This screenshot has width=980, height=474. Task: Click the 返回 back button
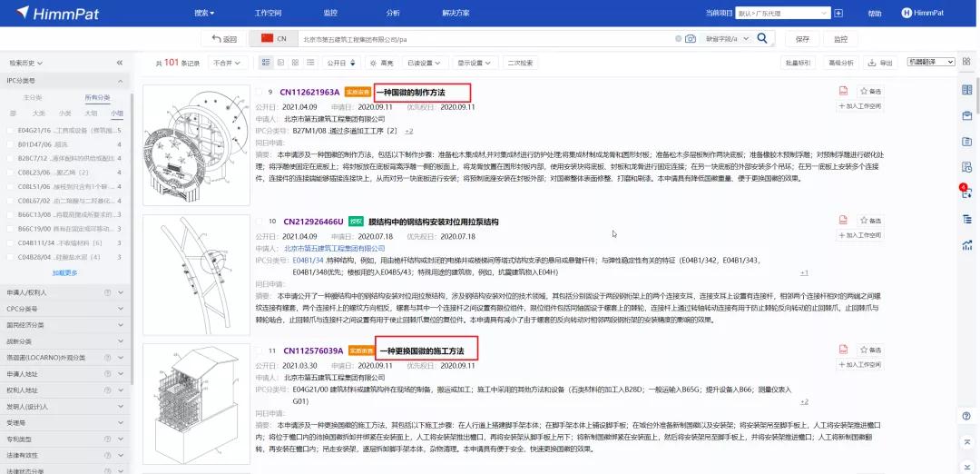click(x=224, y=39)
